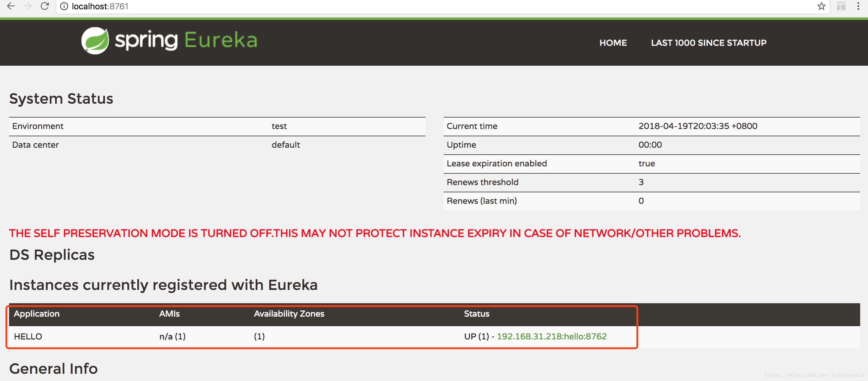The width and height of the screenshot is (868, 381).
Task: Open the browser three-dot menu
Action: tap(858, 6)
